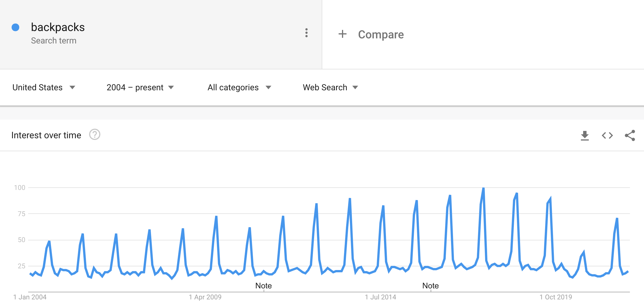
Task: Select the highest peak at 100 on chart
Action: coord(483,188)
